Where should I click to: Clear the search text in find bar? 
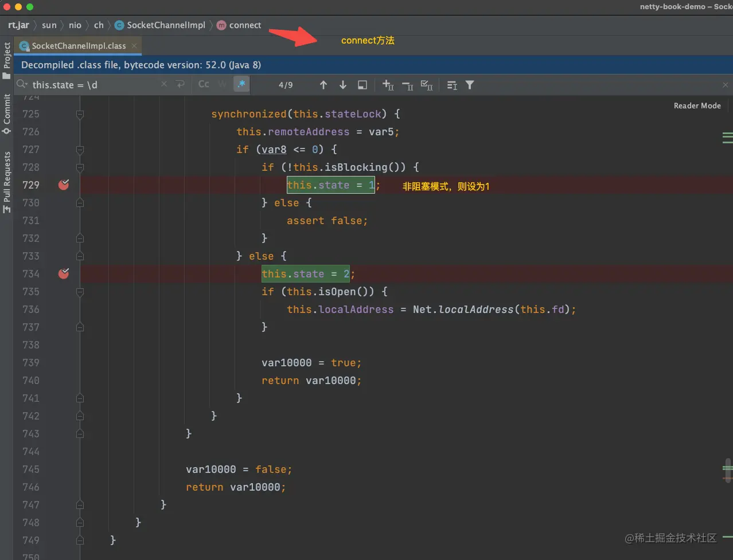pyautogui.click(x=164, y=84)
